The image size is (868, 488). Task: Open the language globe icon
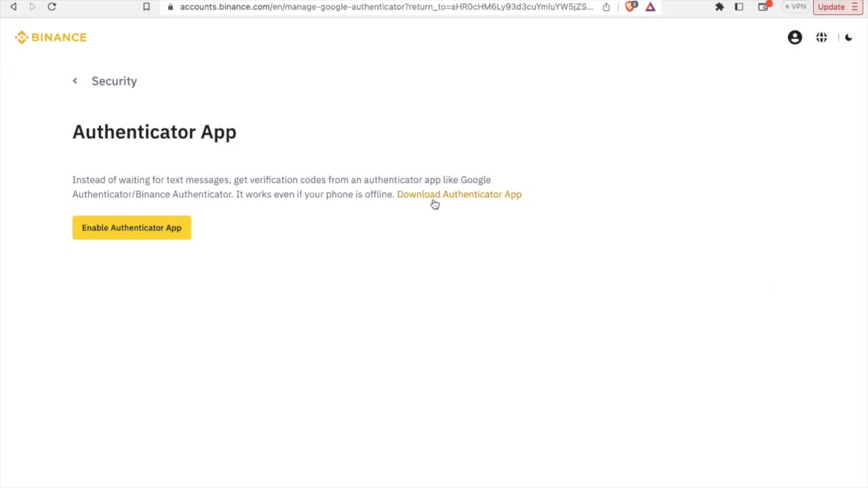(x=821, y=37)
